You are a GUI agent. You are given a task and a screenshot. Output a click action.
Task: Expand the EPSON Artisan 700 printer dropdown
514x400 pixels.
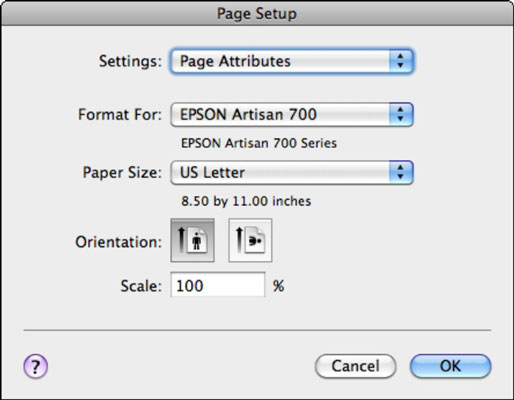coord(292,114)
